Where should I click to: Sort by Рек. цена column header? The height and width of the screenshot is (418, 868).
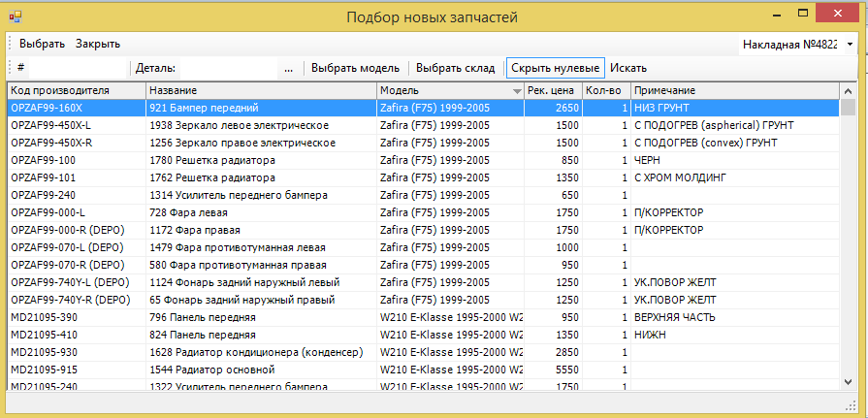pos(552,90)
